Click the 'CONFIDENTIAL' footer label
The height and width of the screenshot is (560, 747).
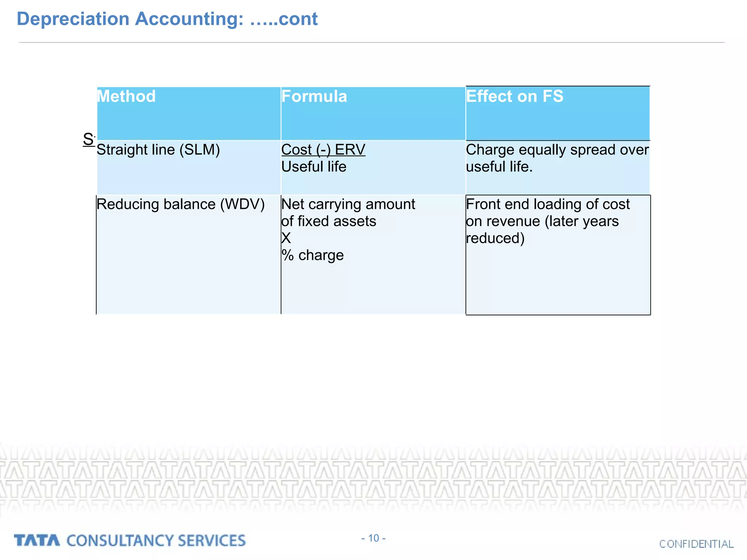coord(696,544)
